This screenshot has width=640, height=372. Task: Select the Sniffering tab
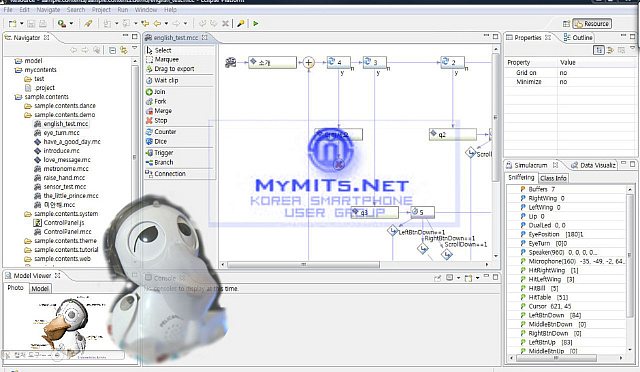click(x=521, y=178)
